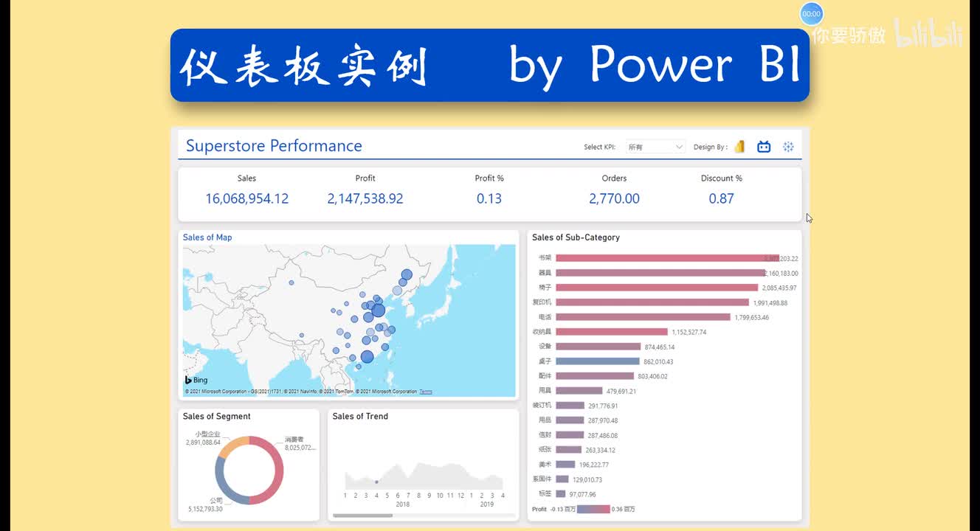
Task: Click the 2019 year label on trend axis
Action: (x=487, y=504)
